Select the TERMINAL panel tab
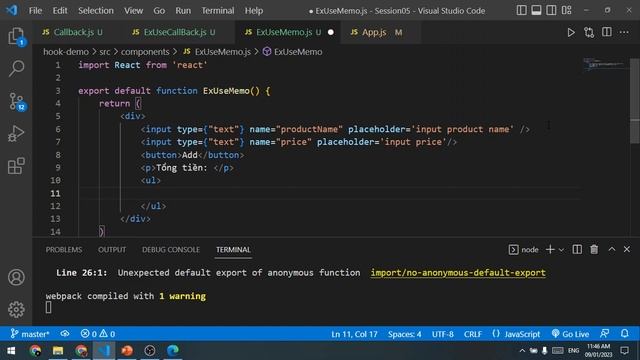The width and height of the screenshot is (640, 360). click(233, 250)
